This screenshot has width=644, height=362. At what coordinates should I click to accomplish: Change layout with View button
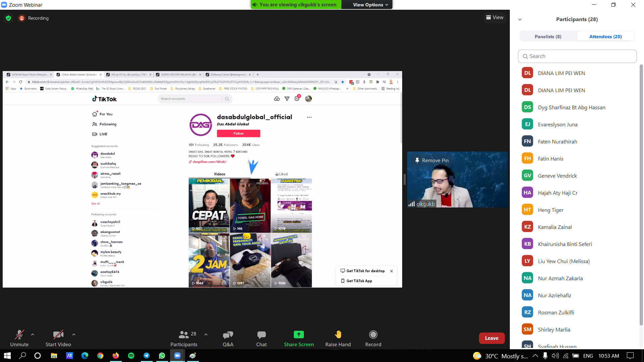pos(494,17)
